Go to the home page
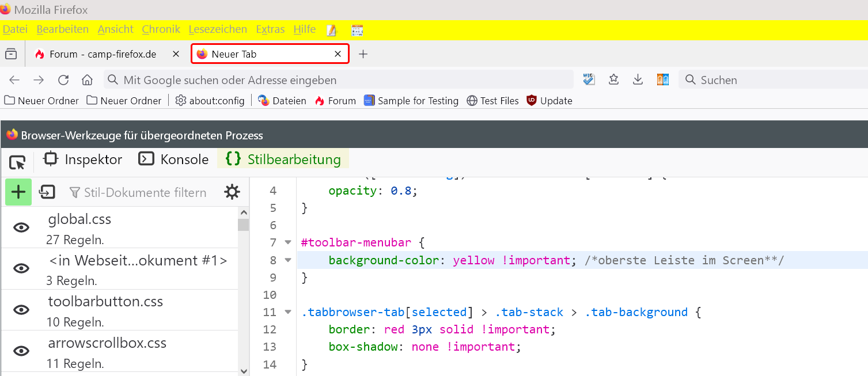 pyautogui.click(x=87, y=80)
